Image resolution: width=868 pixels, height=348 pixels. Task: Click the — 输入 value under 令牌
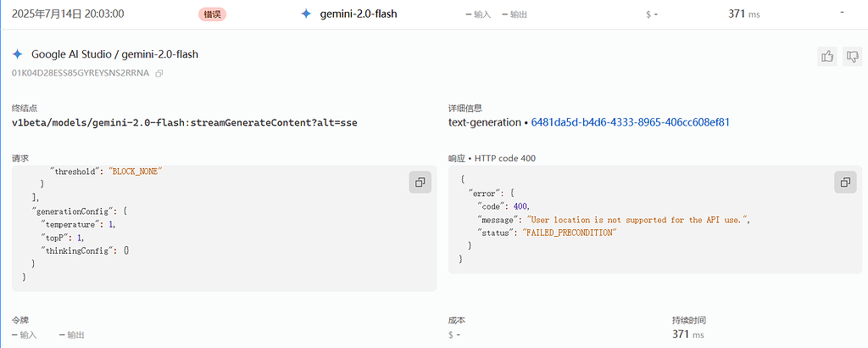point(24,334)
